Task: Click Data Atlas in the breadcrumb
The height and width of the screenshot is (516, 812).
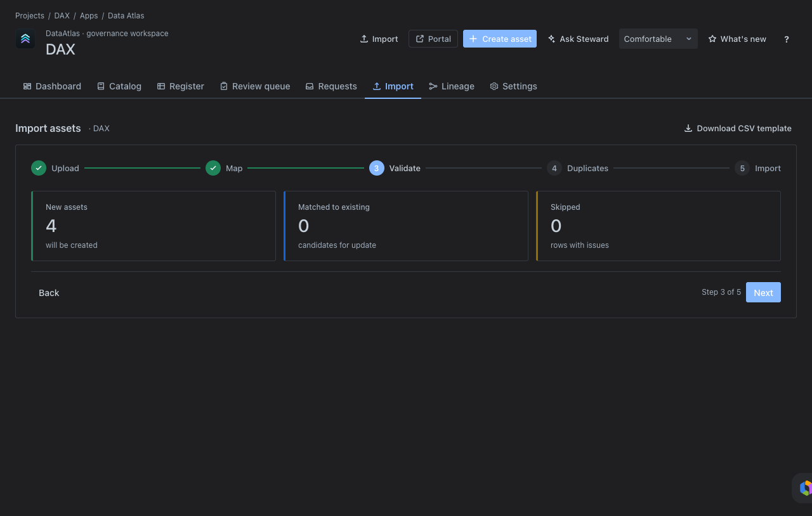Action: pos(126,15)
